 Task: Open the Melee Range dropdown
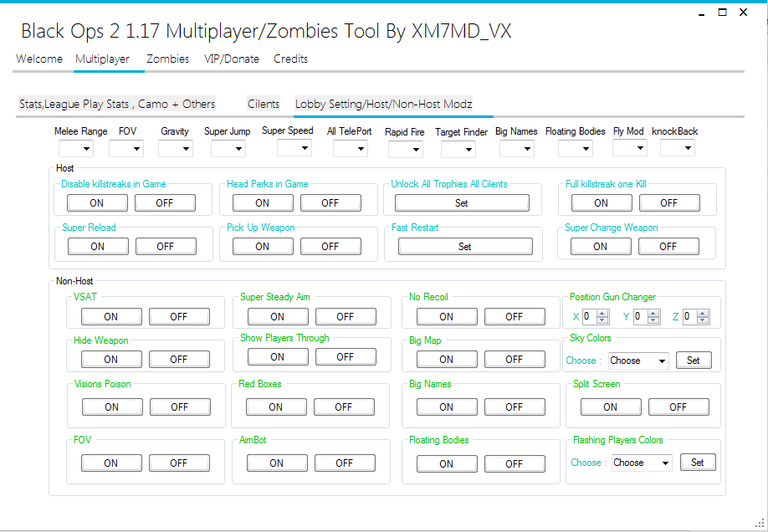pyautogui.click(x=76, y=148)
